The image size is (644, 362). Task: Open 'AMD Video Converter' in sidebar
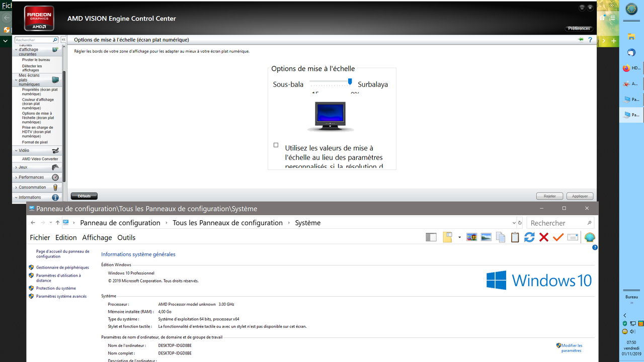point(40,159)
